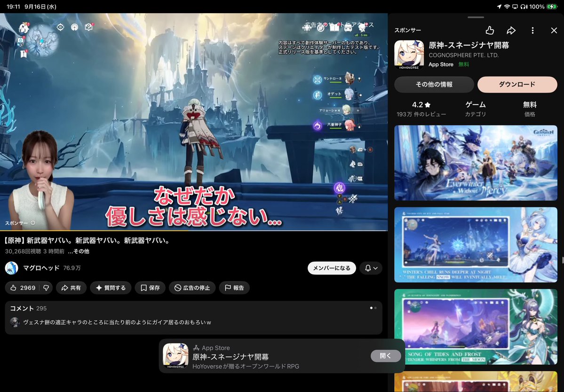
Task: Tap the screen mirroring icon in status bar
Action: [515, 7]
